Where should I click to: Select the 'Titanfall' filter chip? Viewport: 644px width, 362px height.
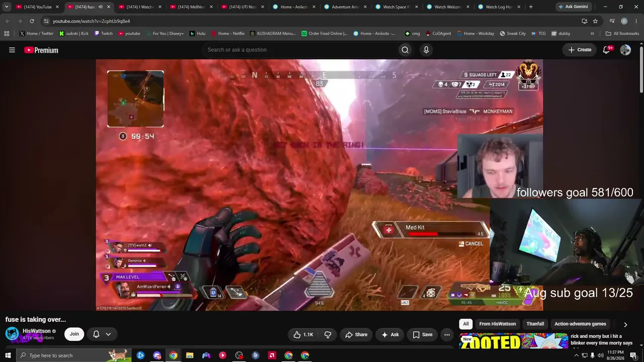(535, 324)
